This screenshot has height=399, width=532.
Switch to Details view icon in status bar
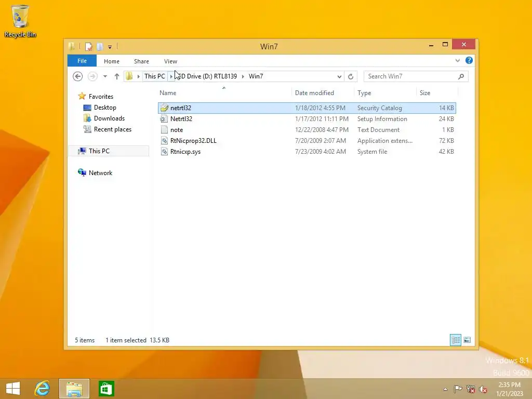pos(456,340)
